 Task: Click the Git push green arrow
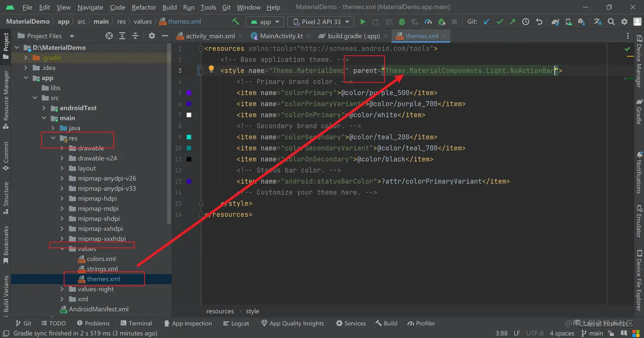tap(512, 21)
